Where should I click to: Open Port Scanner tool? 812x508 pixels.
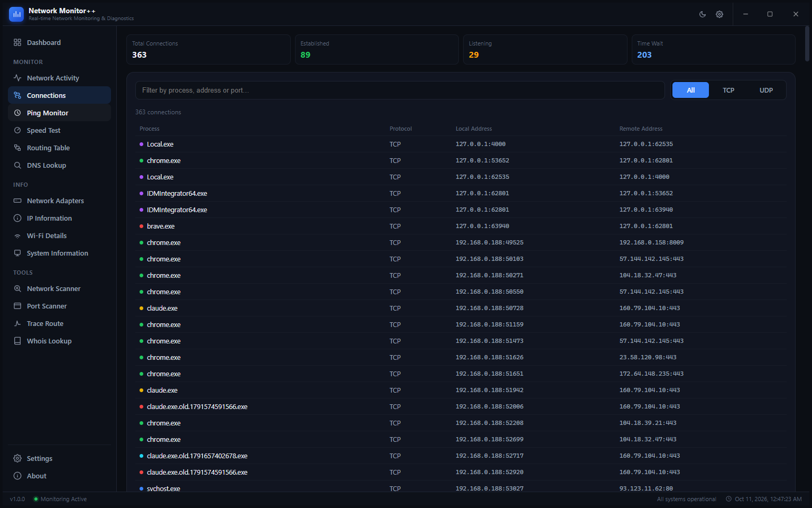pyautogui.click(x=59, y=306)
